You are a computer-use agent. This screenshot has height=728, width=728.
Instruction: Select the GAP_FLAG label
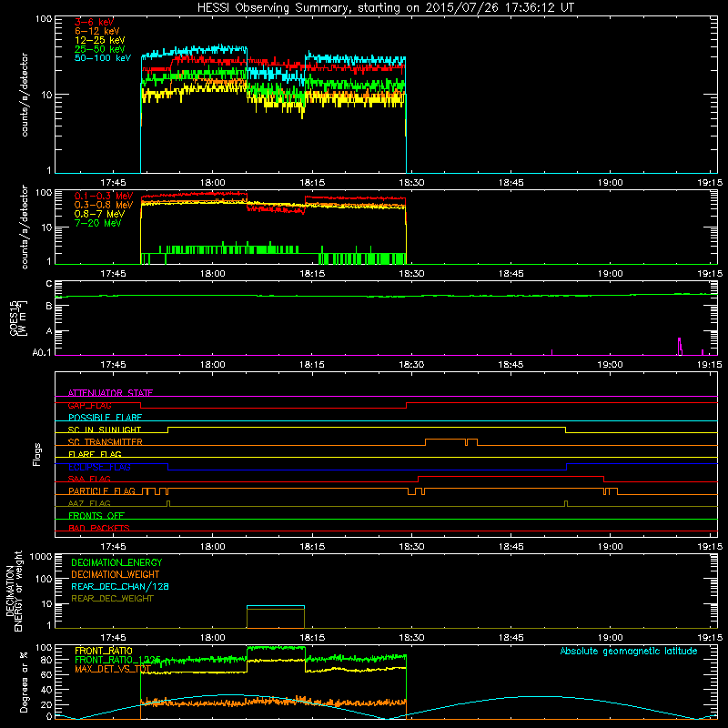pos(89,405)
